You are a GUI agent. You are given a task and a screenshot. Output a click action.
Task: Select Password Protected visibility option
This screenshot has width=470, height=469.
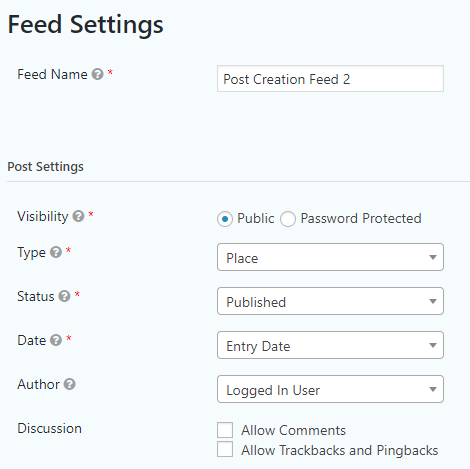point(288,219)
